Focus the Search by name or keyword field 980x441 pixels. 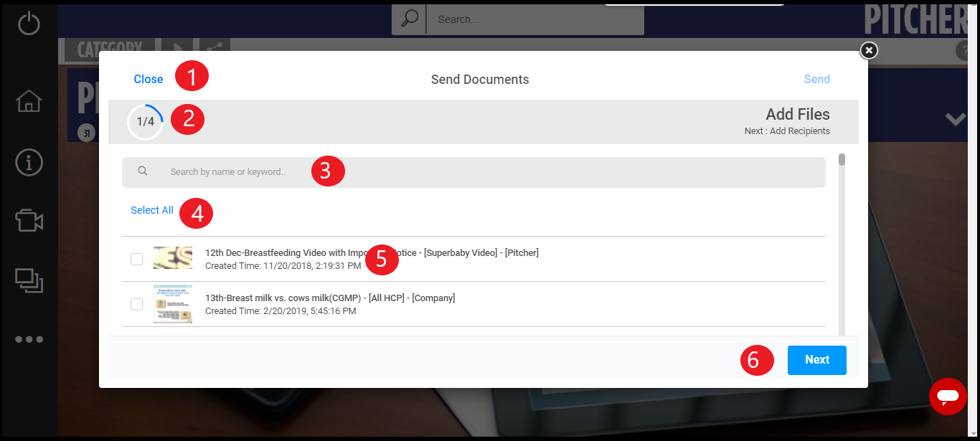pyautogui.click(x=473, y=172)
